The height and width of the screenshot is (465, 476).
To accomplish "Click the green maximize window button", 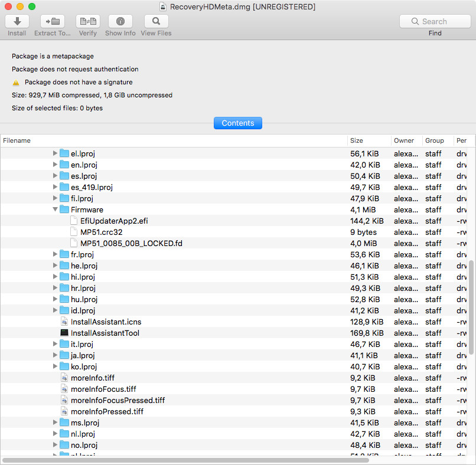I will [32, 6].
